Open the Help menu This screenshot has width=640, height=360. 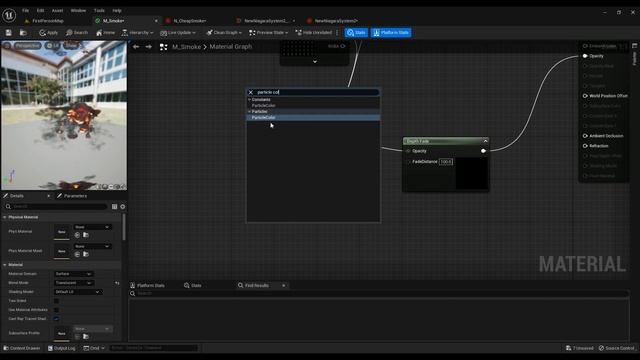coord(117,11)
